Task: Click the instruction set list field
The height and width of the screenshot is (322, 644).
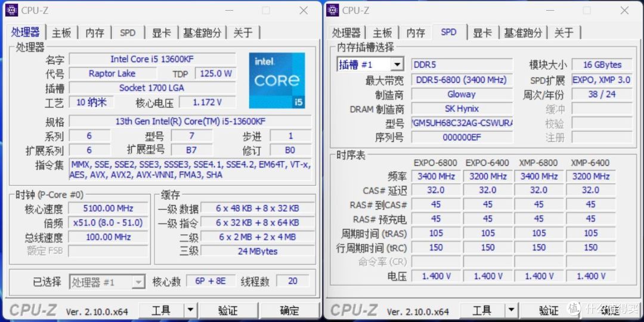Action: pos(190,169)
